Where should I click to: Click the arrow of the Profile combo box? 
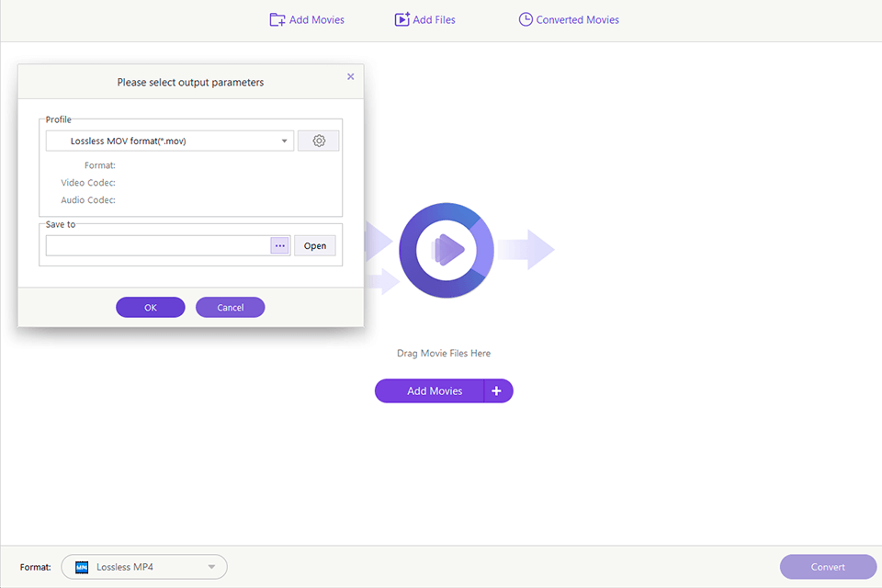coord(285,141)
